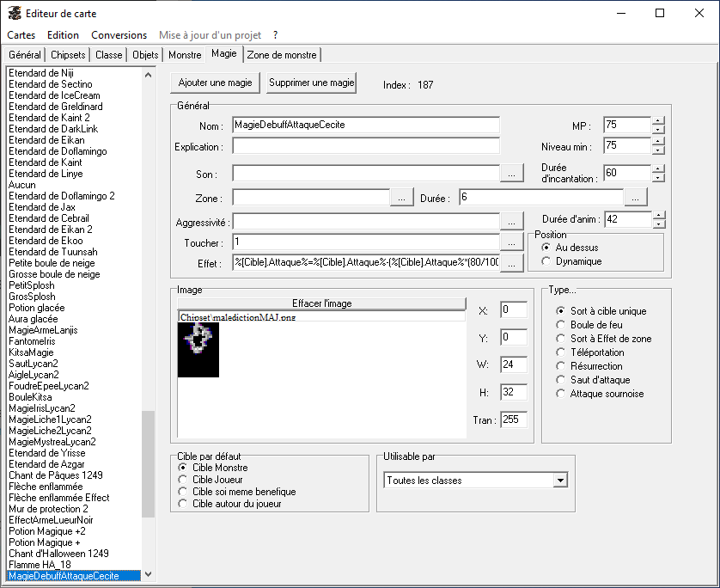Increase the MP value with up arrow

[658, 120]
